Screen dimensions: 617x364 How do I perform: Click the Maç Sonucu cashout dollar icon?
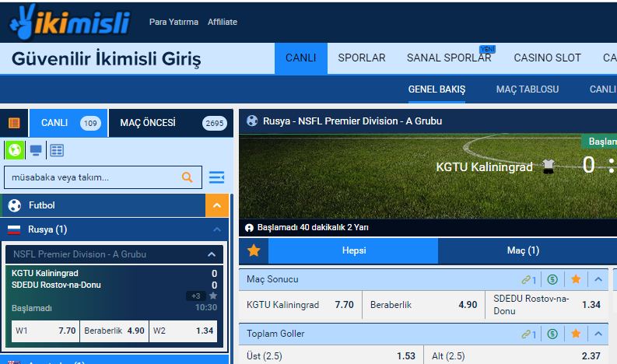click(x=552, y=279)
